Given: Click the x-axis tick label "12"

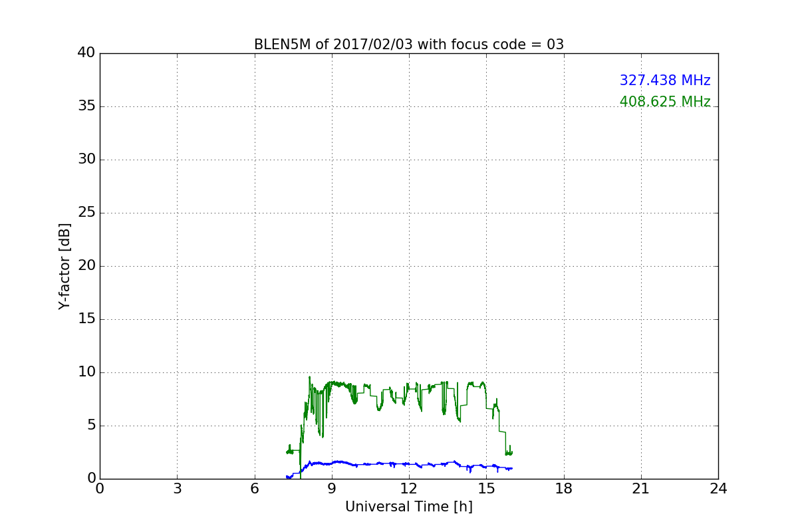Looking at the screenshot, I should pyautogui.click(x=409, y=489).
